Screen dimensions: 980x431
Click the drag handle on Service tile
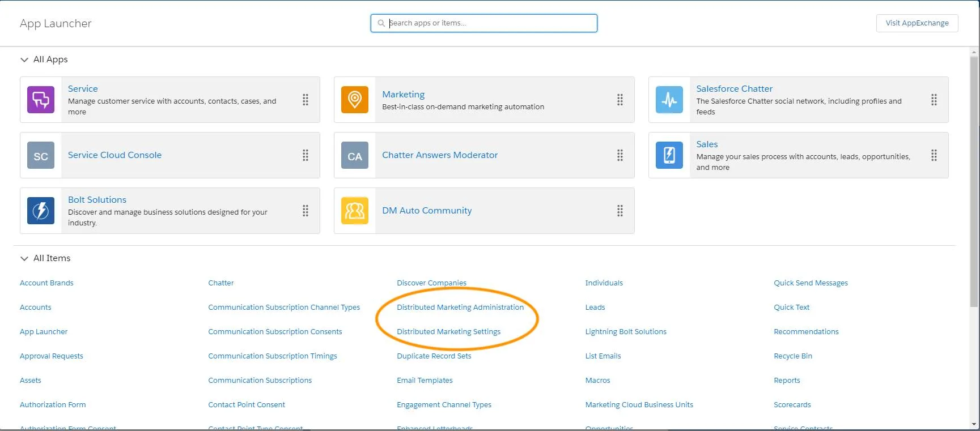click(306, 100)
